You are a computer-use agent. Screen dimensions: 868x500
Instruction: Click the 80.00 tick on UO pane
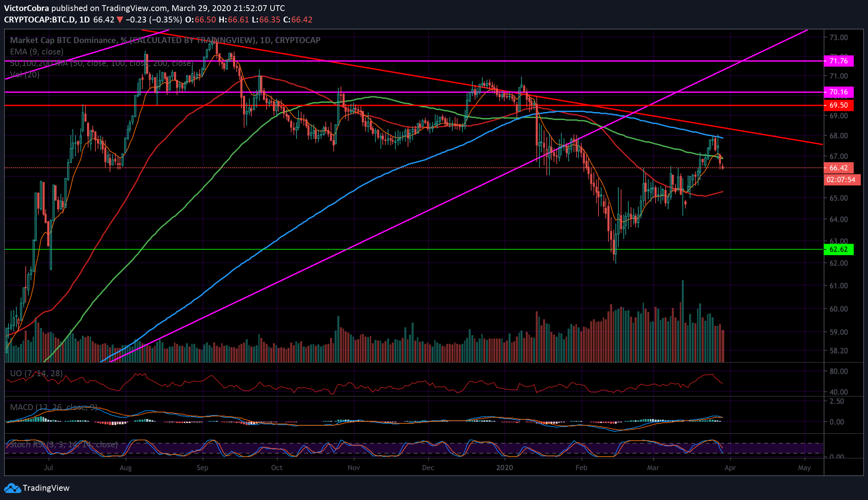coord(839,371)
